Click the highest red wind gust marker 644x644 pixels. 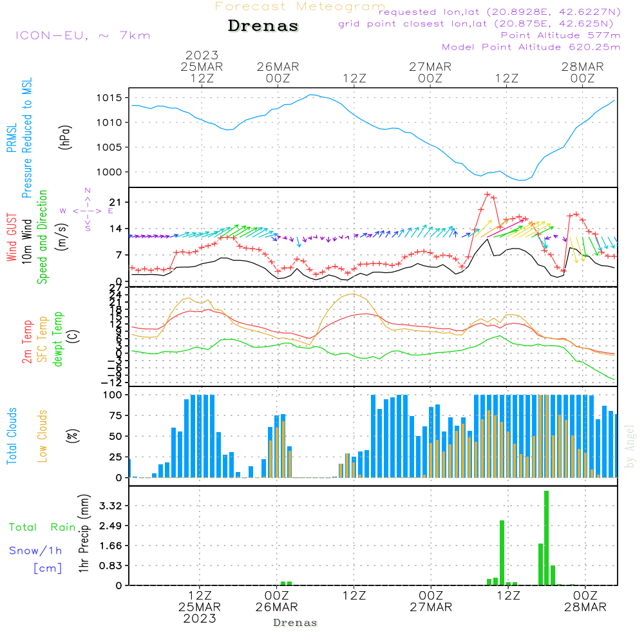488,194
